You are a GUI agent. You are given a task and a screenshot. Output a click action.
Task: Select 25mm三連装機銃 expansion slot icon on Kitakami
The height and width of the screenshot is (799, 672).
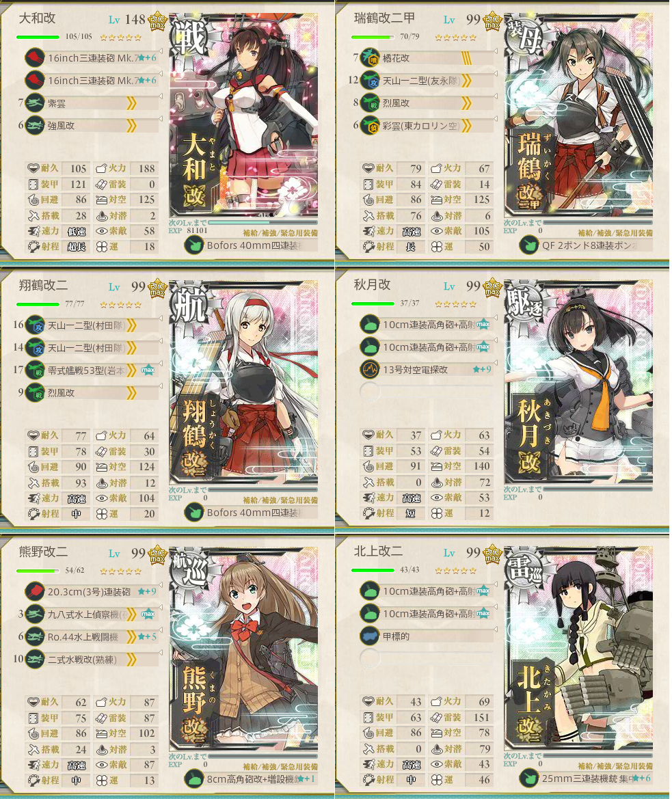(529, 778)
